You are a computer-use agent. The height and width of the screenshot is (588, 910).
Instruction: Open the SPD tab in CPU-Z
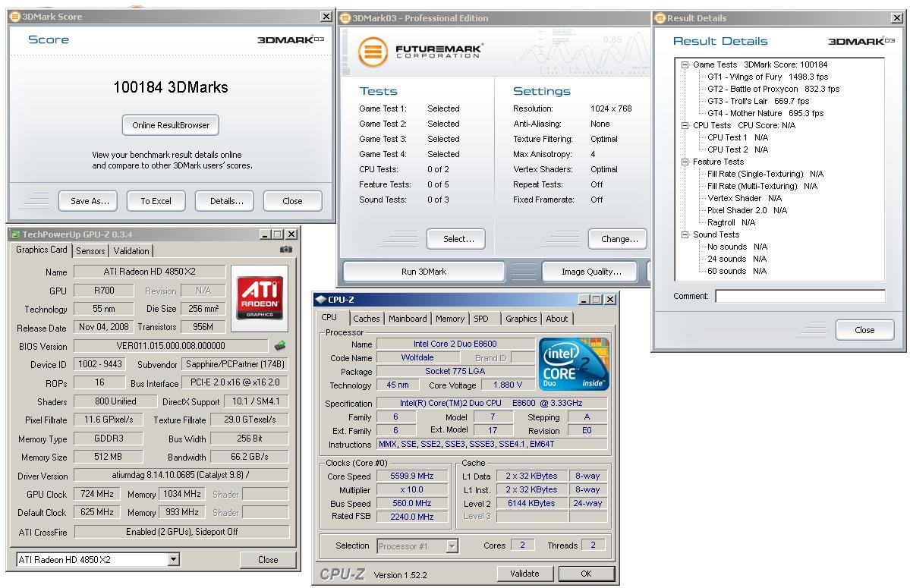point(481,319)
